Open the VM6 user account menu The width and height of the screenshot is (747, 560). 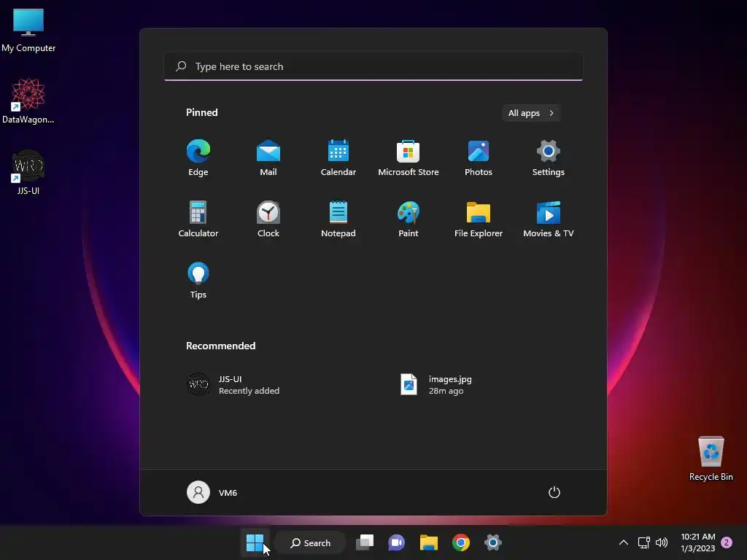212,492
